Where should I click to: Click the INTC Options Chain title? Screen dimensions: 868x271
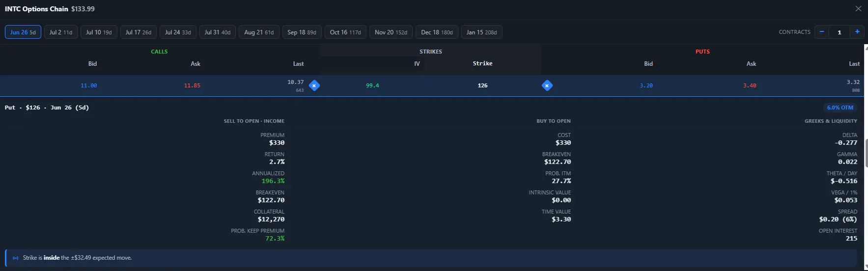36,9
